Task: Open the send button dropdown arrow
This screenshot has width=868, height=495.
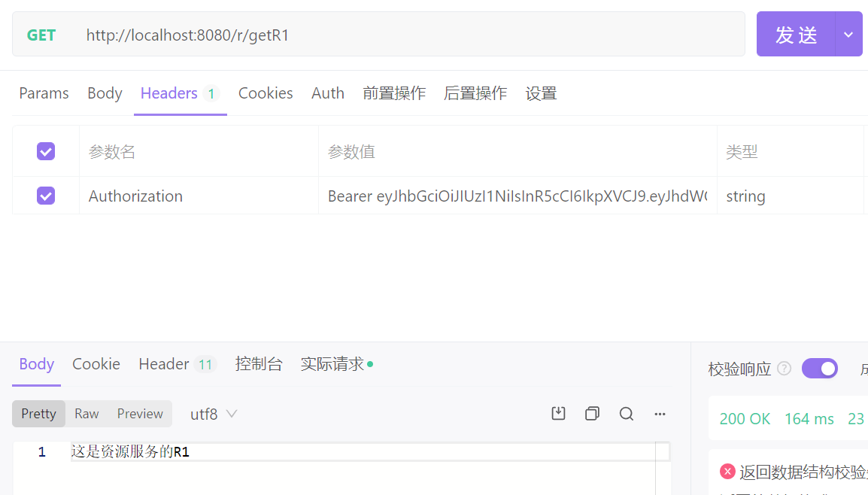Action: point(848,34)
